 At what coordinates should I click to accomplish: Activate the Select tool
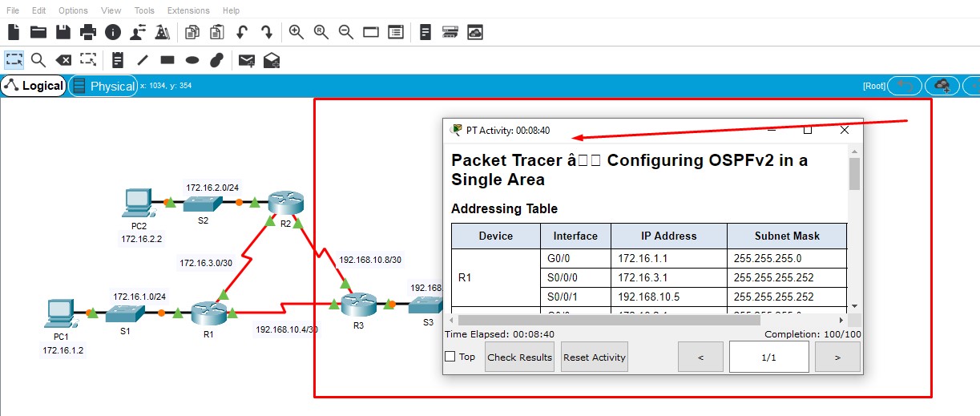[14, 59]
